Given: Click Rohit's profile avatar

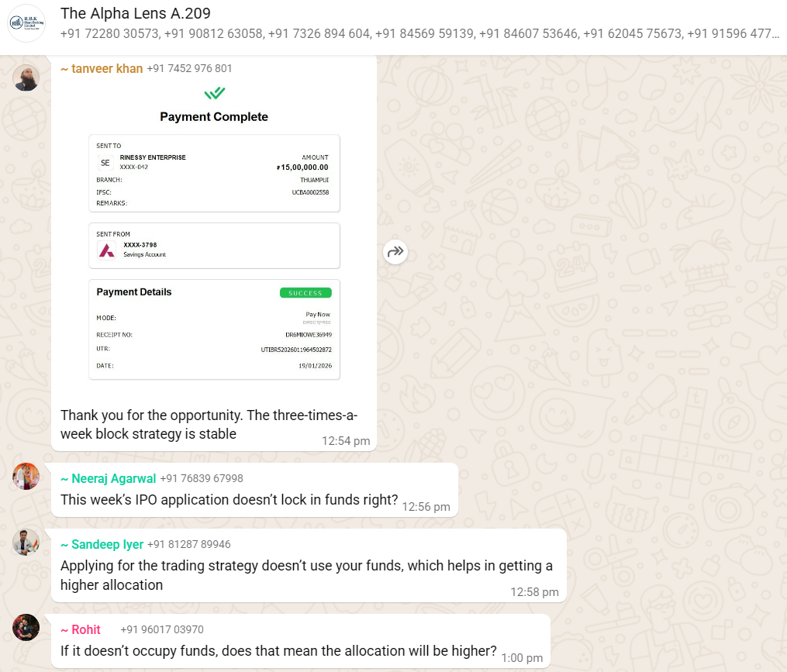Looking at the screenshot, I should (26, 627).
